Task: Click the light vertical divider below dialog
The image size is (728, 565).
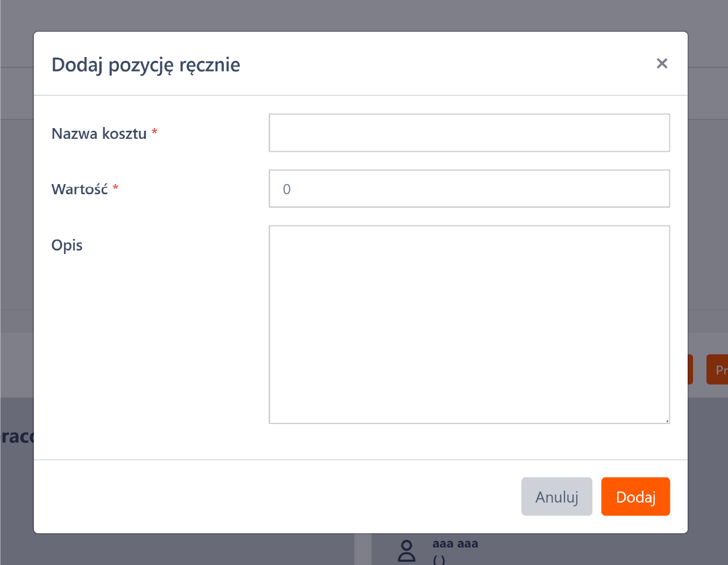Action: point(363,549)
